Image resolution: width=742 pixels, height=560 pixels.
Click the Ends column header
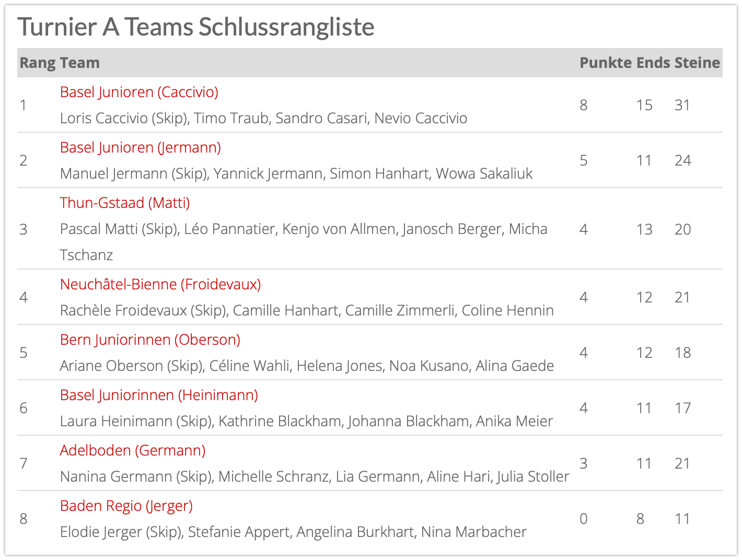click(653, 63)
